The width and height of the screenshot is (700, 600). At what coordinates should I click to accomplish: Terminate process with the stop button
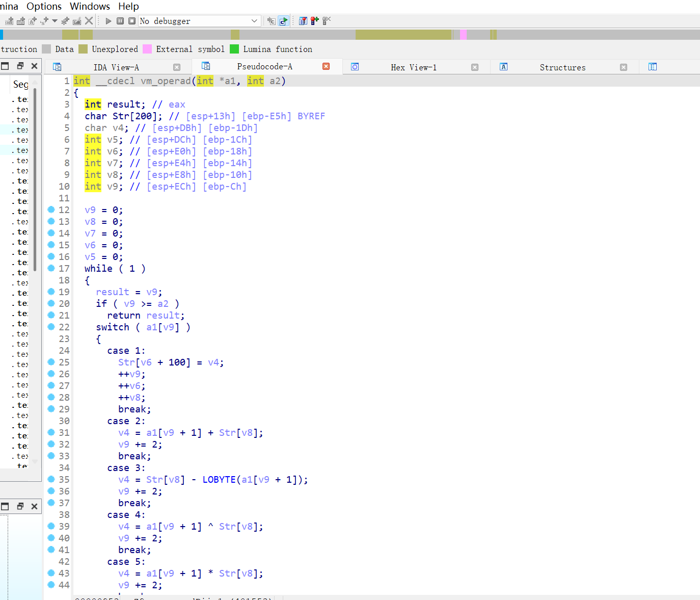pos(132,21)
